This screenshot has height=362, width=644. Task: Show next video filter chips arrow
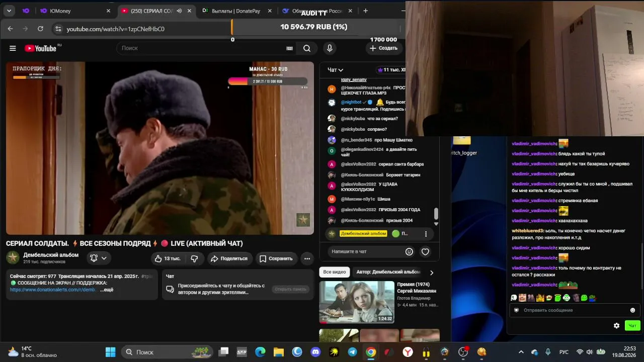tap(431, 272)
